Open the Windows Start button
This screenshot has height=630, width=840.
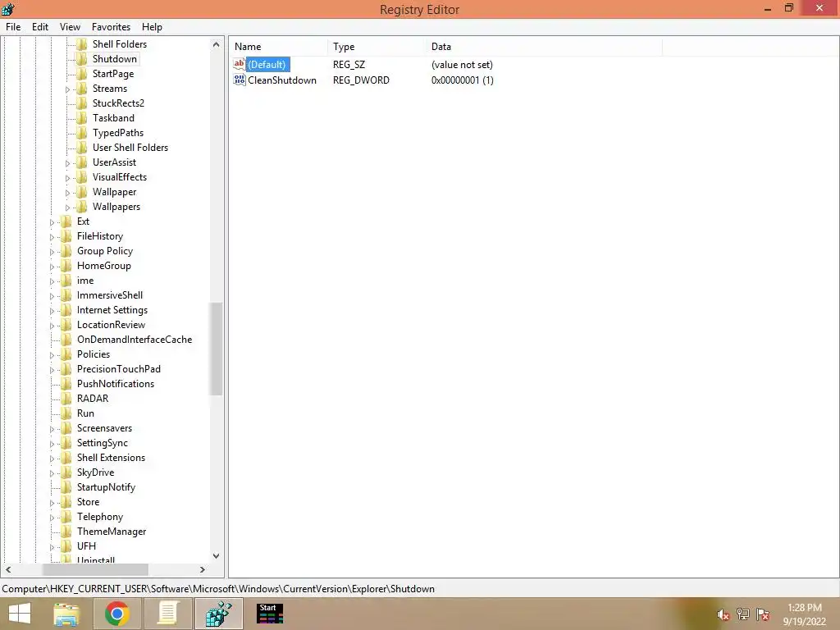point(20,614)
